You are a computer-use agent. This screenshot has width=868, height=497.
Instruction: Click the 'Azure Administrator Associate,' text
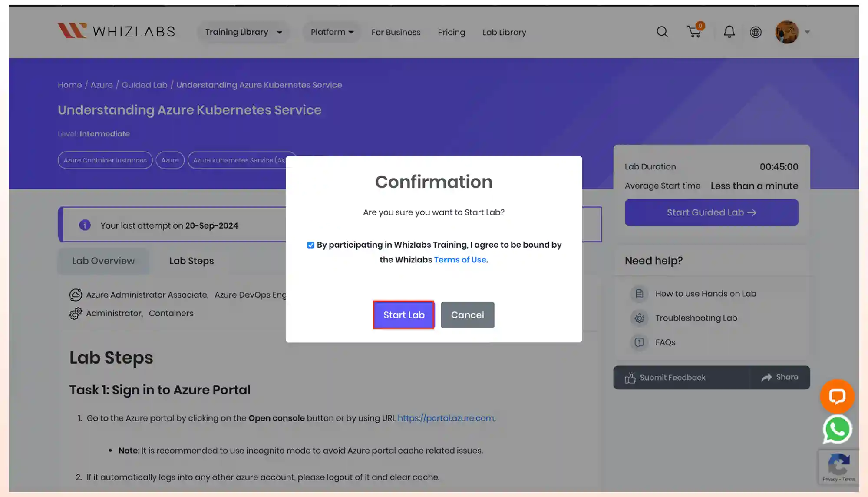tap(147, 295)
